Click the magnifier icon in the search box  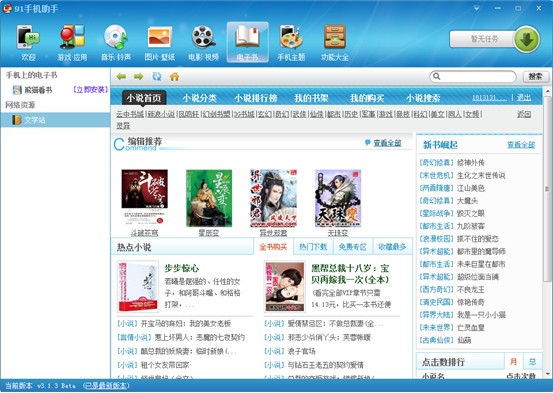pos(437,76)
